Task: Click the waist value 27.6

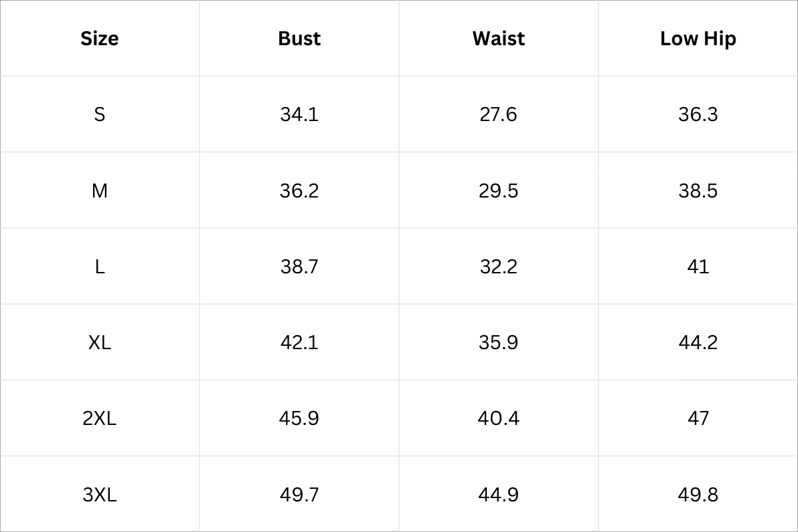Action: [x=498, y=114]
